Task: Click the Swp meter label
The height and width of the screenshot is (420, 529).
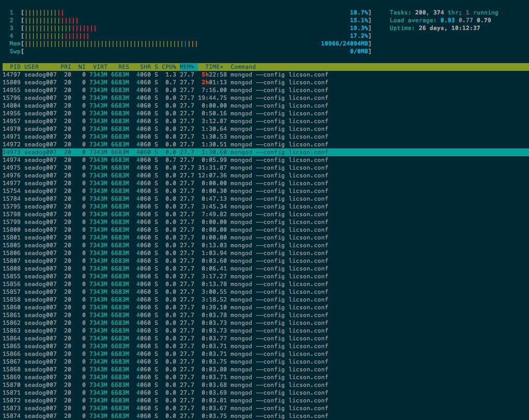Action: (x=15, y=51)
